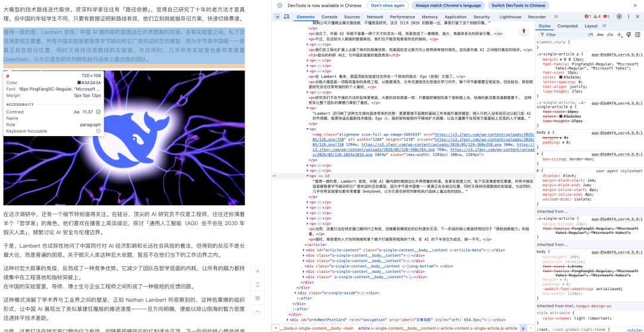Screen dimensions: 644x332
Task: Switch to the Sources tab
Action: coord(352,17)
